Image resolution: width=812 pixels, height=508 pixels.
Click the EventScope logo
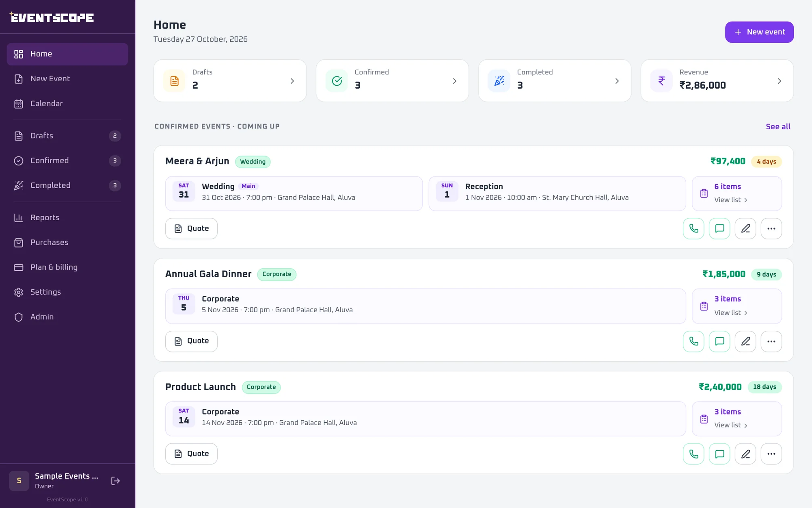tap(52, 17)
